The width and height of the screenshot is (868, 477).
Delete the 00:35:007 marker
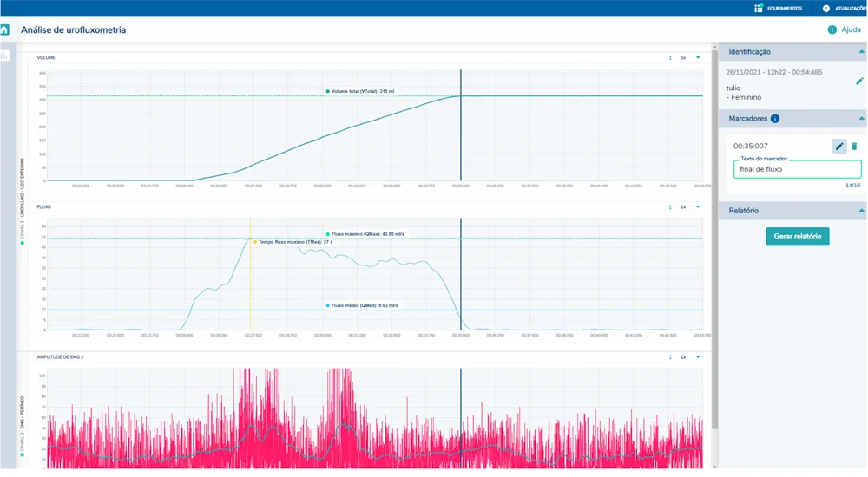[854, 146]
